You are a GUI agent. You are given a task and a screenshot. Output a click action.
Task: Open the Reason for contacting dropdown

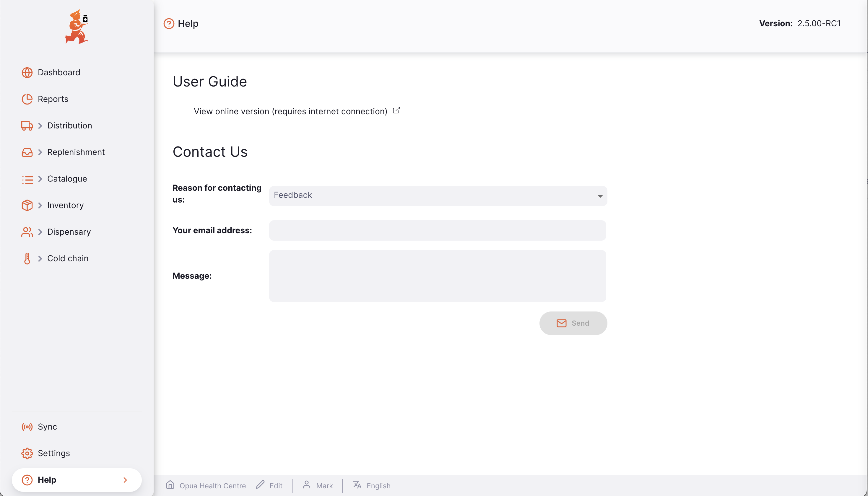pyautogui.click(x=438, y=195)
